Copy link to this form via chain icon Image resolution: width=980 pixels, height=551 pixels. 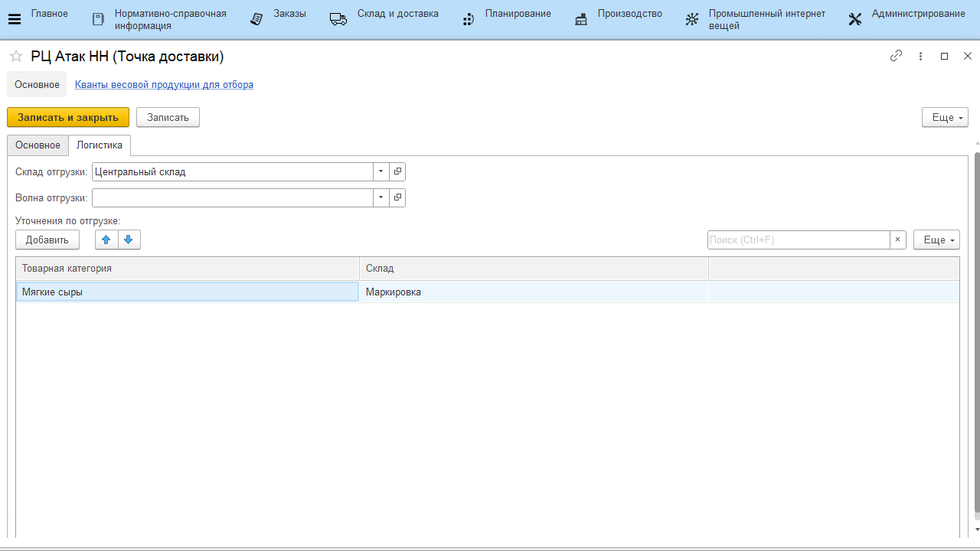pos(896,56)
